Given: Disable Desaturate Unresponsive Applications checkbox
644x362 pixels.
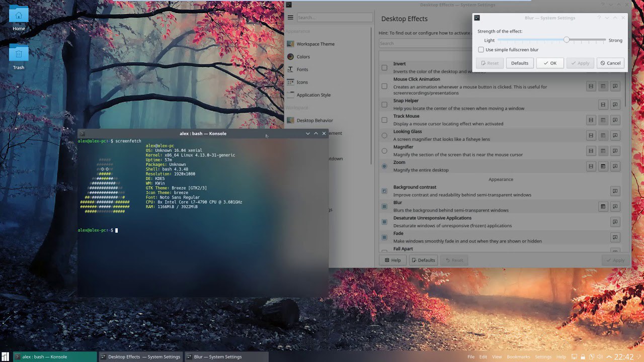Looking at the screenshot, I should pyautogui.click(x=384, y=222).
